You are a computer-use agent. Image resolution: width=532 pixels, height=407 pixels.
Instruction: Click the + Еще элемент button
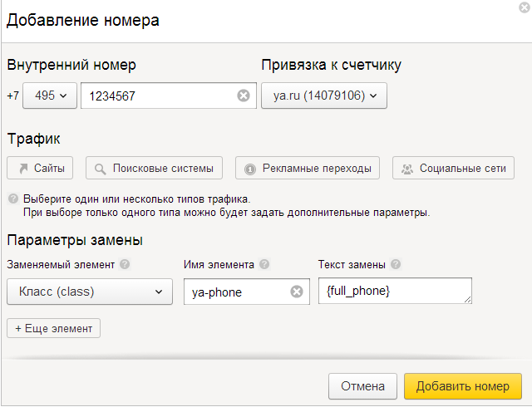[53, 327]
